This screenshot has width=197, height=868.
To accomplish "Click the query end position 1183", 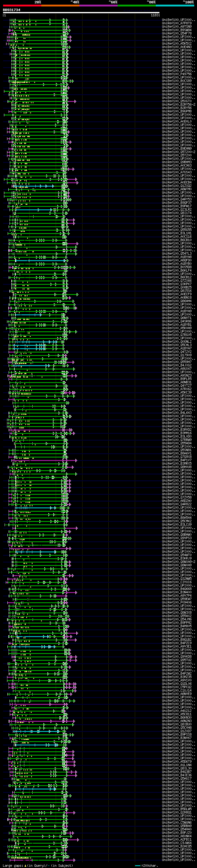I will tap(155, 15).
